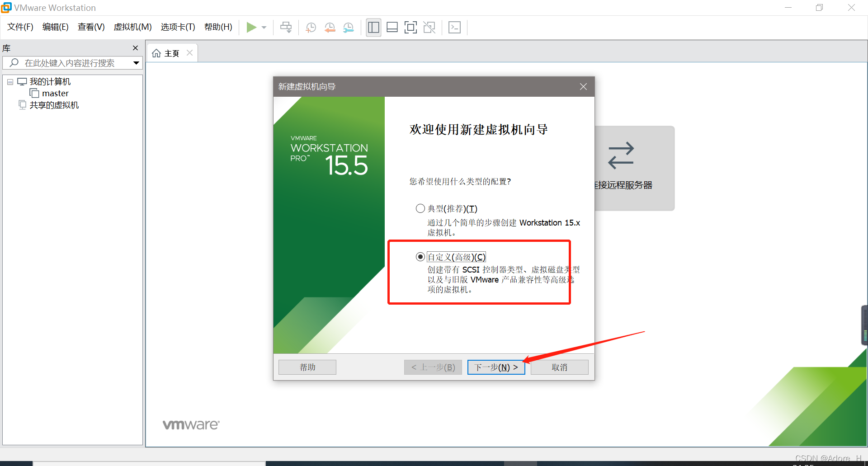Click Revert to Snapshot icon

[330, 28]
